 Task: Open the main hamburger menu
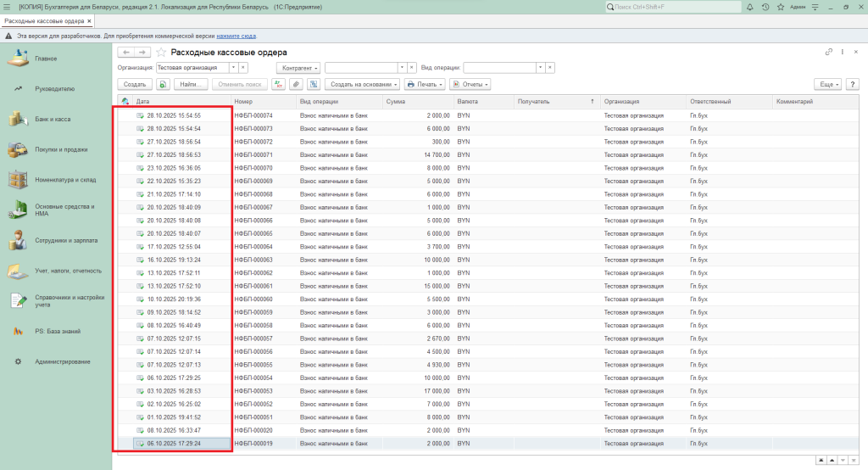coord(7,7)
